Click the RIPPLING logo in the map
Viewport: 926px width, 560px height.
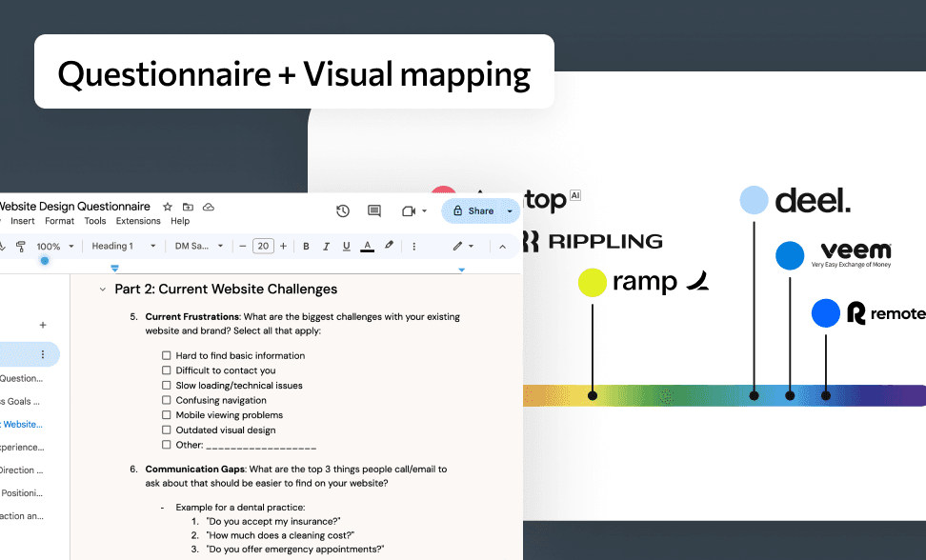click(x=593, y=241)
